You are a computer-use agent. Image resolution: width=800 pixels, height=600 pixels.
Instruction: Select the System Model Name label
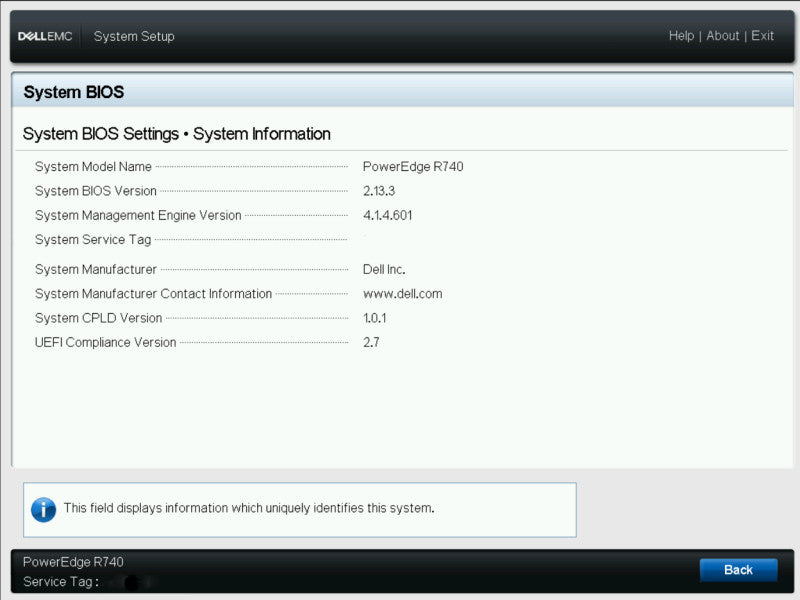pos(93,167)
